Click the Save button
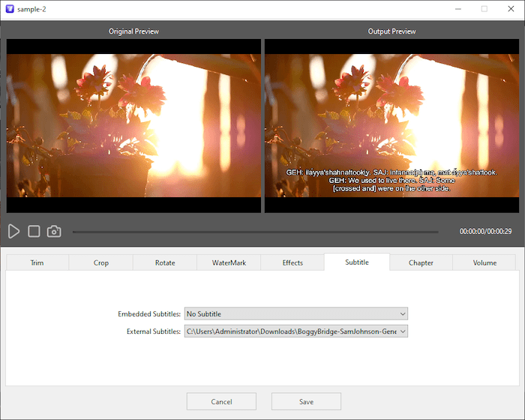The image size is (525, 420). coord(306,401)
